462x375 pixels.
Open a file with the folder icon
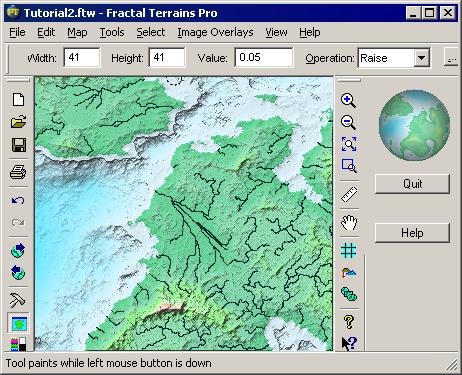click(18, 122)
